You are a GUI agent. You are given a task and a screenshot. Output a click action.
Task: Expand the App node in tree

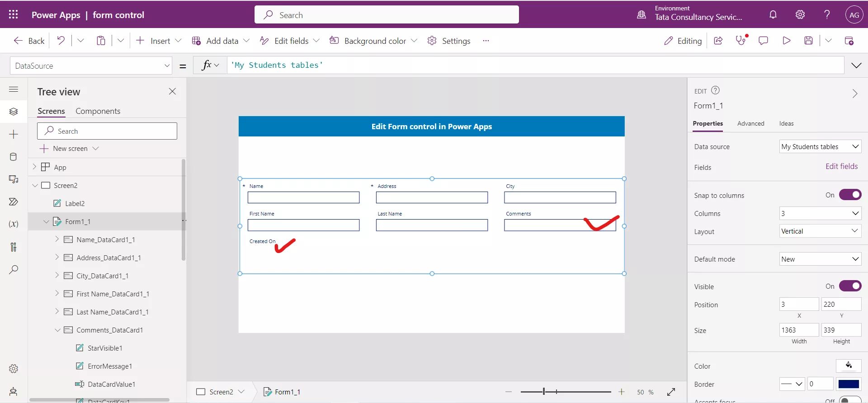click(34, 167)
